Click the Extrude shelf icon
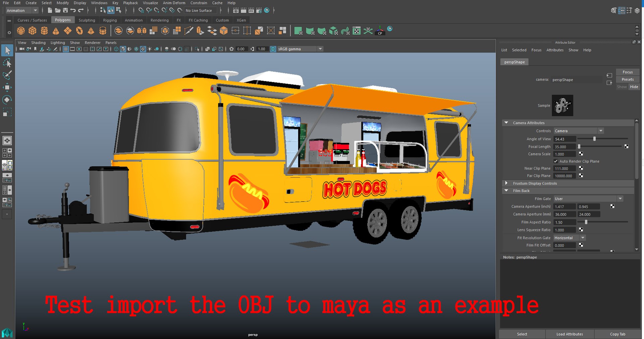 (200, 31)
